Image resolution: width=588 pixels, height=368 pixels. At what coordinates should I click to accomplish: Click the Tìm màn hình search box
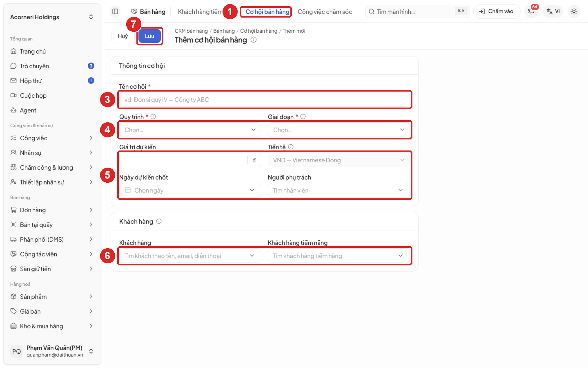coord(418,11)
